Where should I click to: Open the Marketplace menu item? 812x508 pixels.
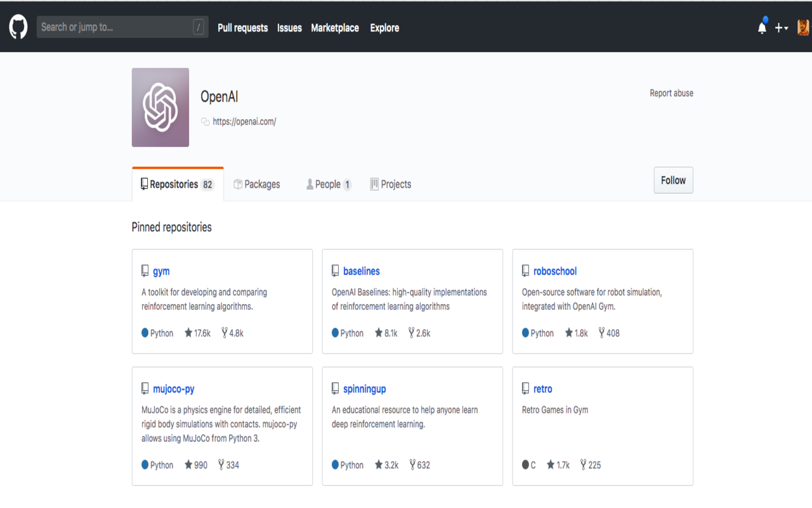(x=335, y=28)
